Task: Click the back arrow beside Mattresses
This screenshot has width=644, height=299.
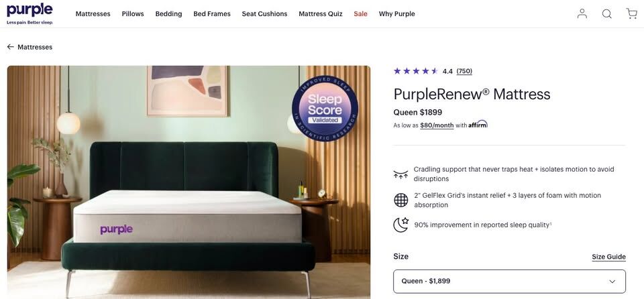Action: coord(11,47)
